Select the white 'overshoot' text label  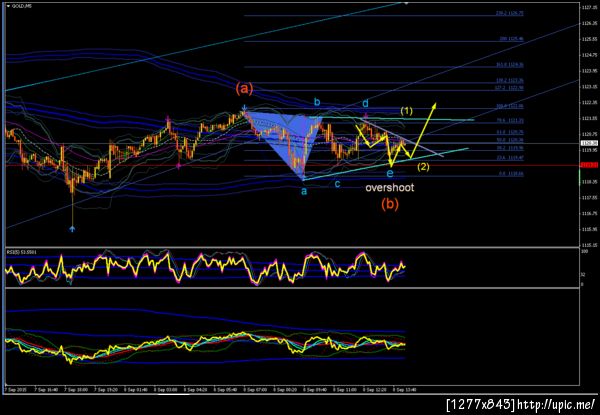(x=390, y=188)
